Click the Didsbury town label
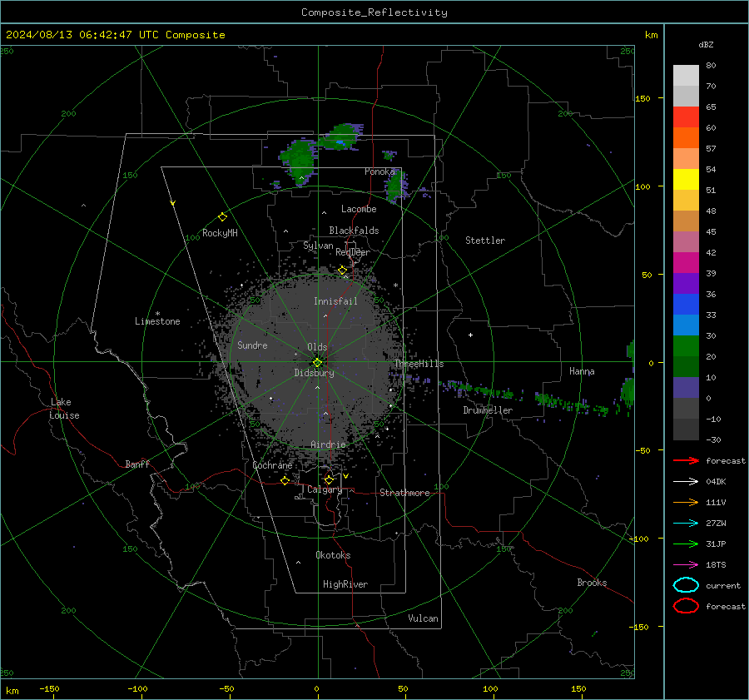The image size is (749, 700). click(x=315, y=373)
